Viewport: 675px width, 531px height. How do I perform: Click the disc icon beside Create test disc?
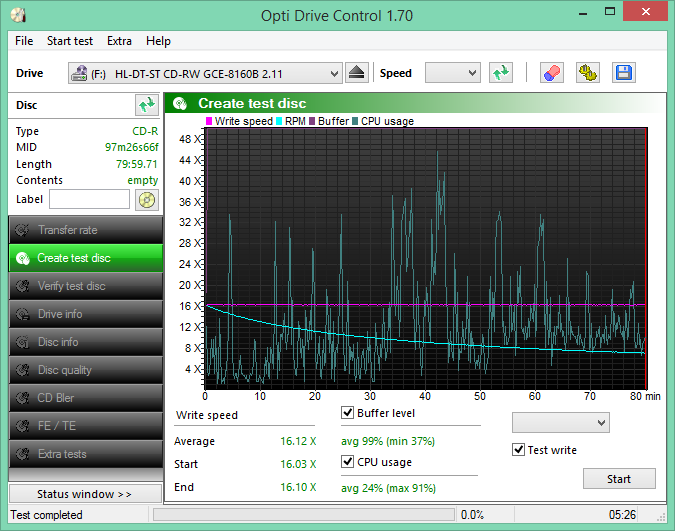click(22, 258)
